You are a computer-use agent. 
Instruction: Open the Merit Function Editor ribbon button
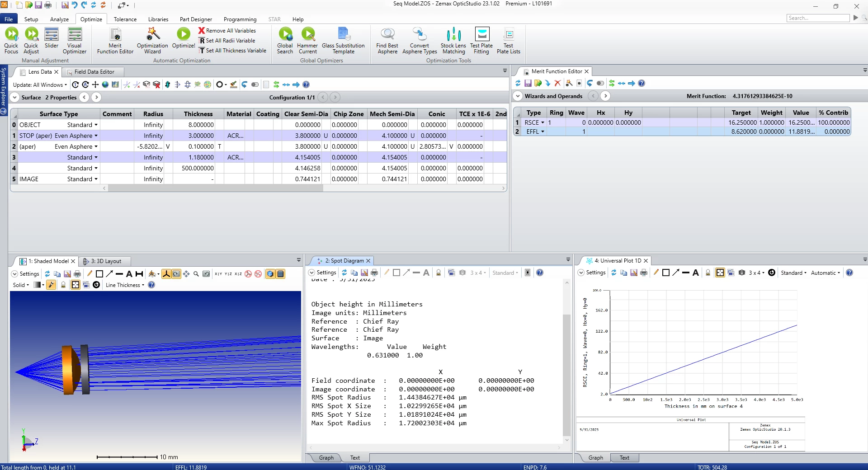(115, 41)
